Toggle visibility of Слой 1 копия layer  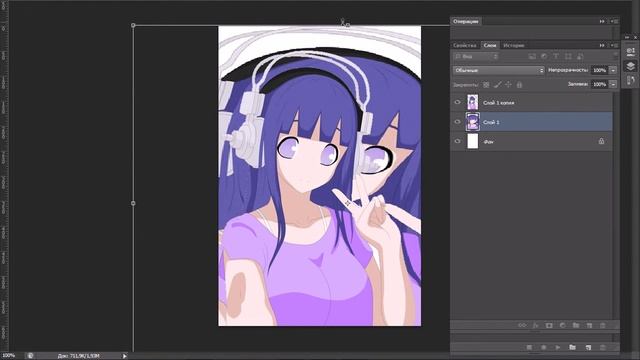pyautogui.click(x=457, y=102)
